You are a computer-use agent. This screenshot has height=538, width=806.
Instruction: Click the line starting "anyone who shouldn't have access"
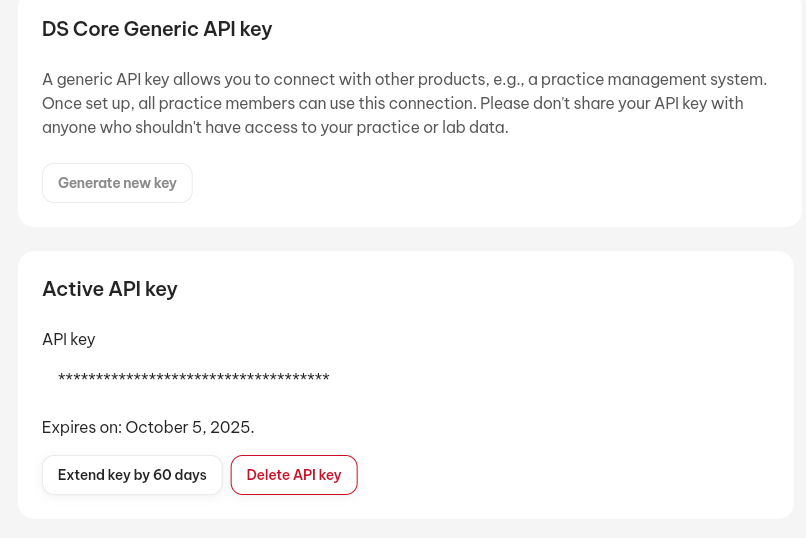point(275,128)
